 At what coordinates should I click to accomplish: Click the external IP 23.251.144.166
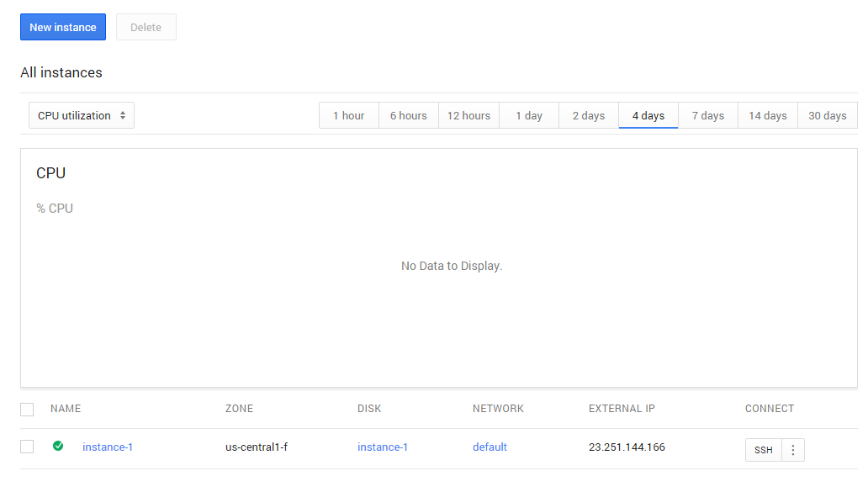point(627,447)
